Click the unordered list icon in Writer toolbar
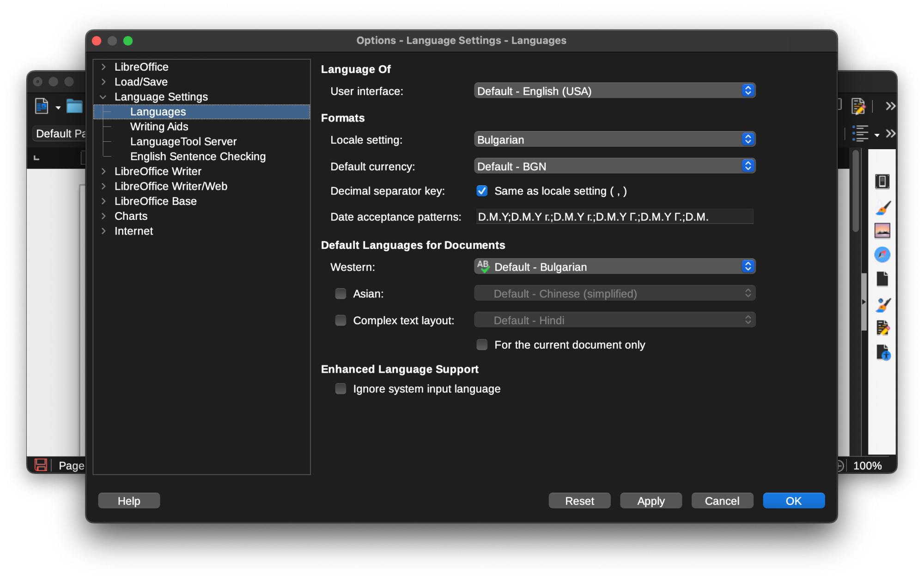 (x=860, y=133)
